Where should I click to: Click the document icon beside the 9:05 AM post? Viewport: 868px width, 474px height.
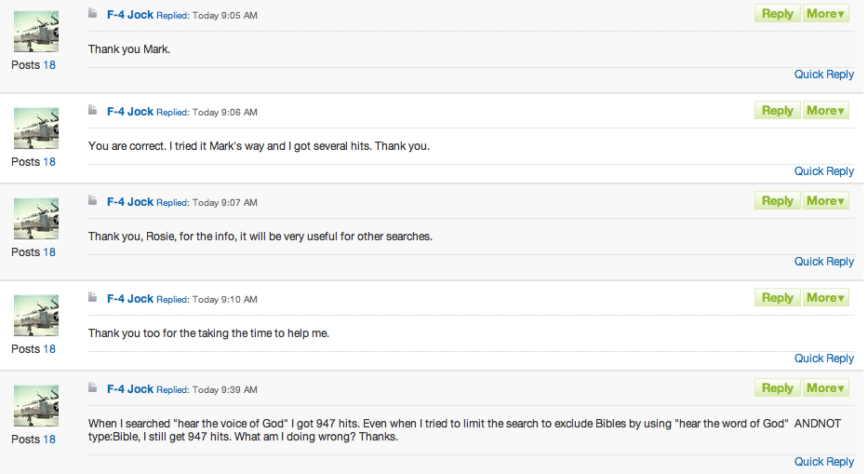pyautogui.click(x=93, y=14)
